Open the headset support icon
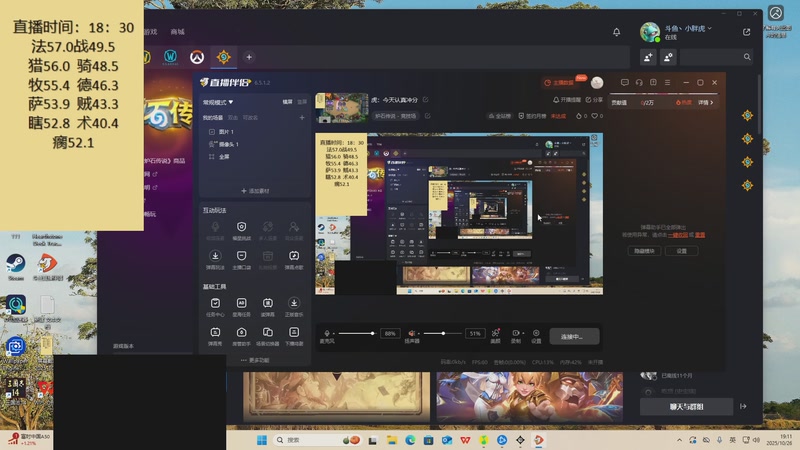This screenshot has width=800, height=450. coord(639,82)
